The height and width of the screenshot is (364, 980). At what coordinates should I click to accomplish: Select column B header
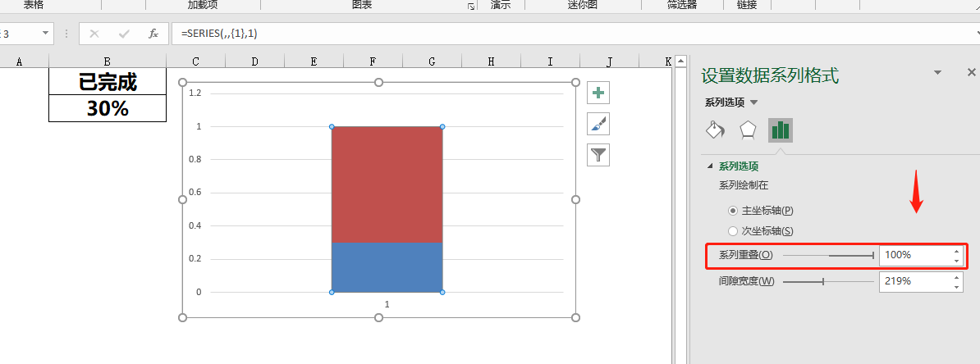[108, 61]
